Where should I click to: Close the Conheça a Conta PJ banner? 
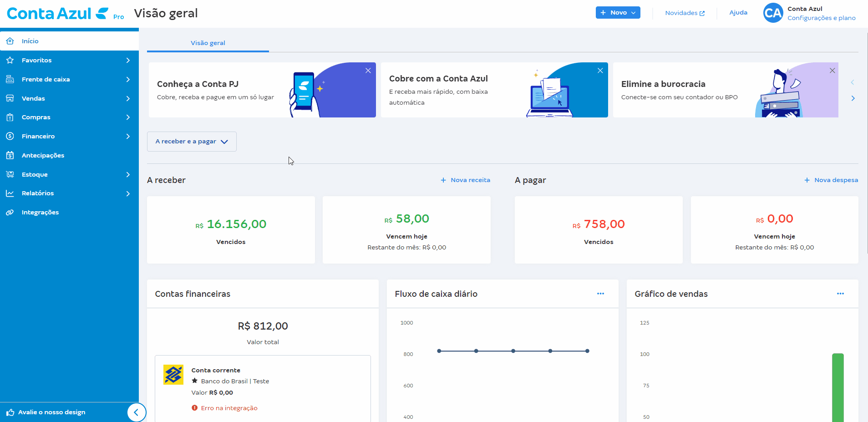tap(368, 71)
